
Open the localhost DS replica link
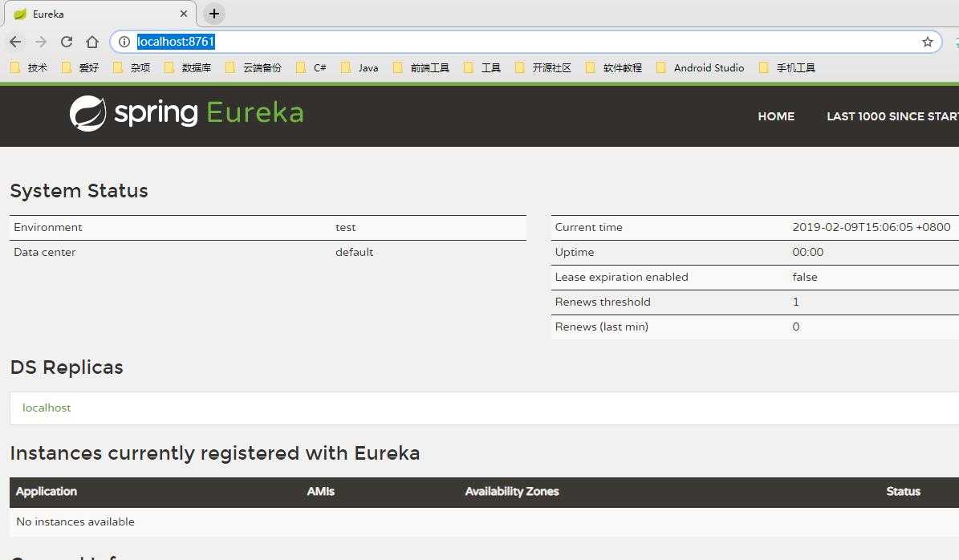point(47,408)
